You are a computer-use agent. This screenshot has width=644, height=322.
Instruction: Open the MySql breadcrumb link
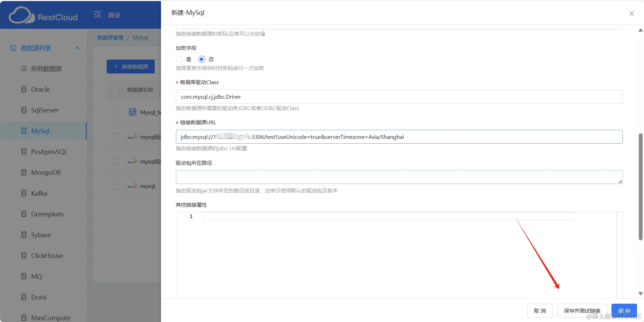[140, 37]
